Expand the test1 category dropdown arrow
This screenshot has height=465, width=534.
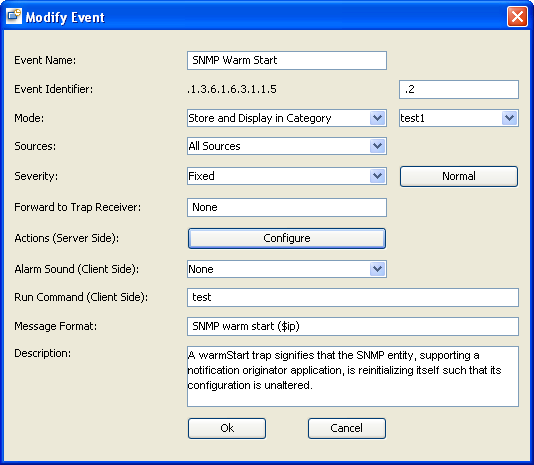509,118
